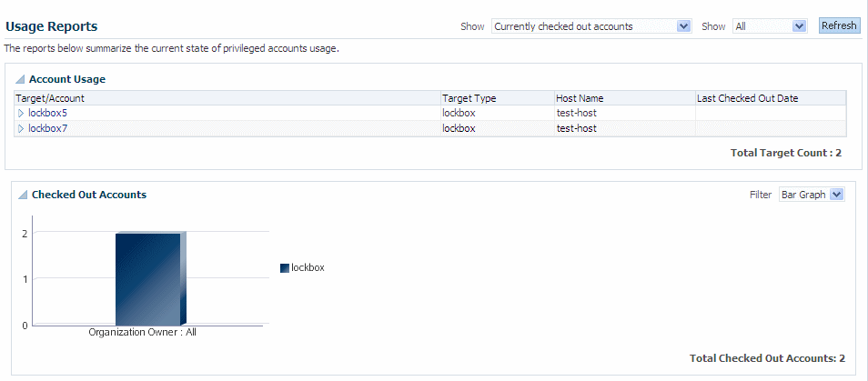The height and width of the screenshot is (381, 868).
Task: Sort by Host Name column header
Action: (x=625, y=98)
